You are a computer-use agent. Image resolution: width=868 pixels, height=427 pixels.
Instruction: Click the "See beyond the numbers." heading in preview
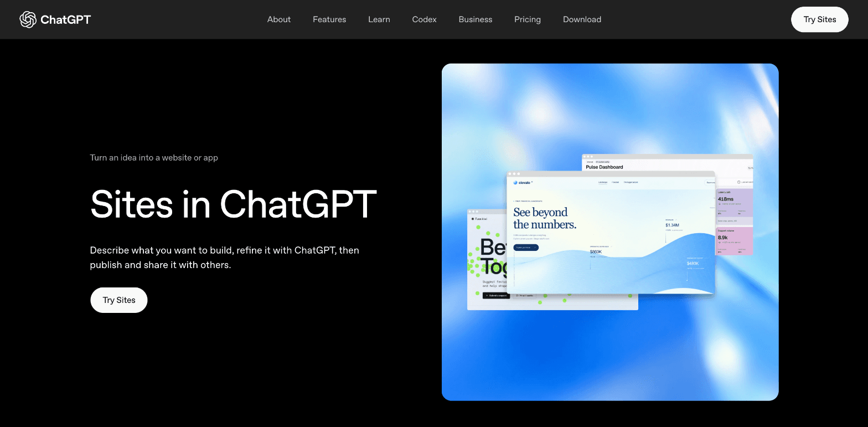pos(545,218)
